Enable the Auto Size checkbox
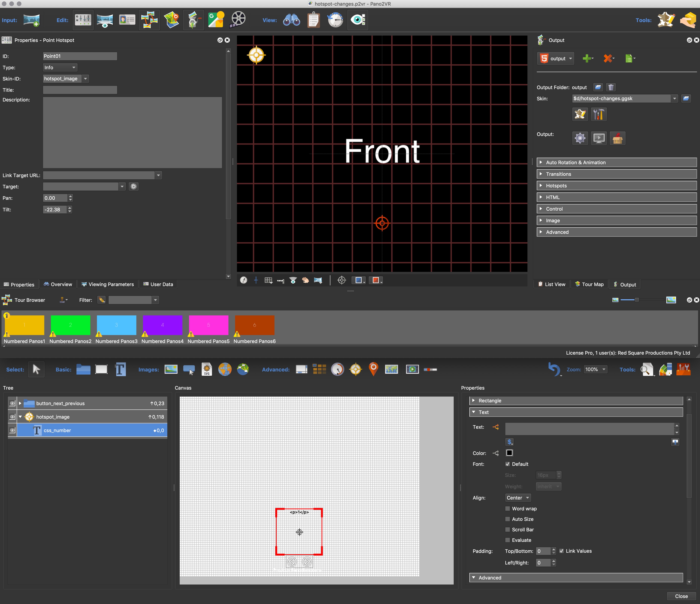Viewport: 700px width, 604px height. click(507, 519)
